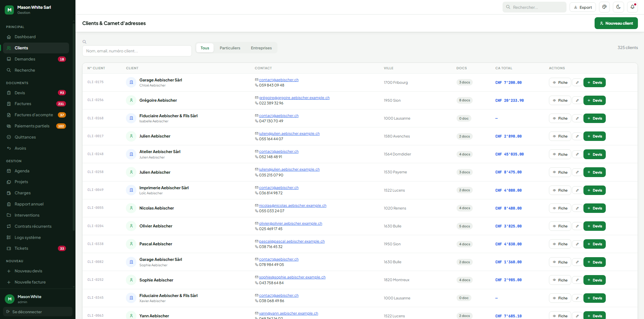Open Fiche for Julien Aebischer CLI-0017
Image resolution: width=644 pixels, height=319 pixels.
point(560,136)
